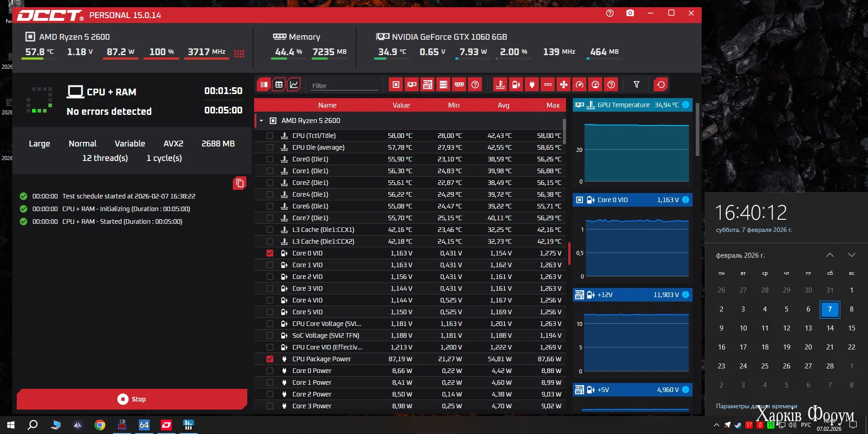Click the Max column header
The width and height of the screenshot is (868, 434).
pos(553,105)
